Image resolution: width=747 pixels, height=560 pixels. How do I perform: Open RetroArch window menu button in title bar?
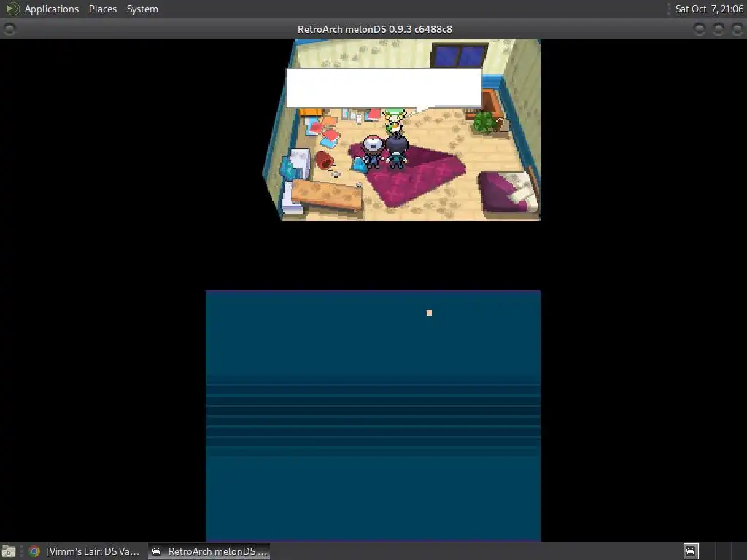pos(9,29)
